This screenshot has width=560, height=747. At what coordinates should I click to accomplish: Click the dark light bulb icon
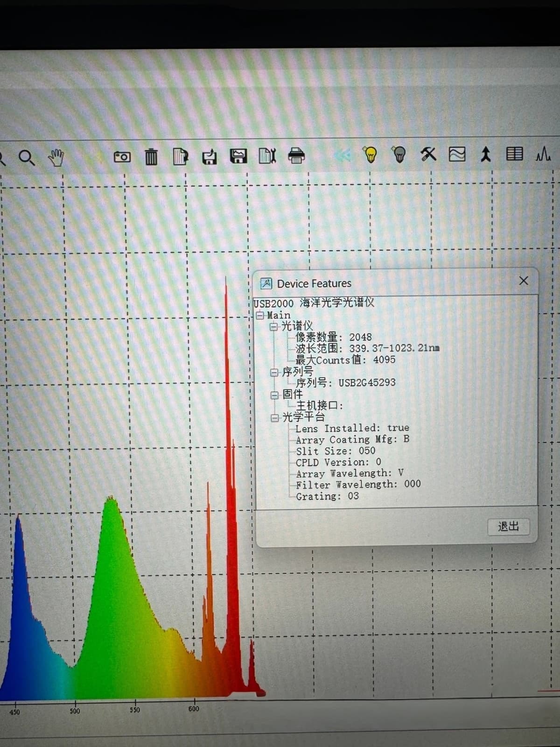(399, 154)
